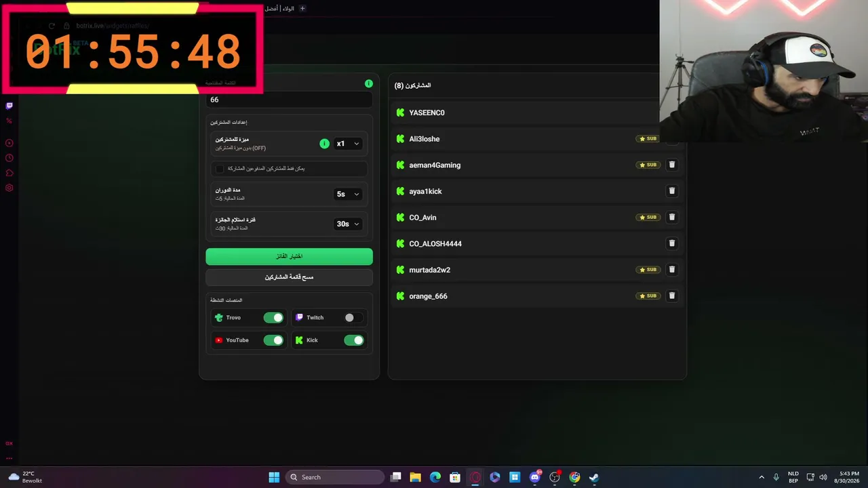Launch Microsoft Edge from the taskbar
Screen dimensions: 868x488
(435, 477)
